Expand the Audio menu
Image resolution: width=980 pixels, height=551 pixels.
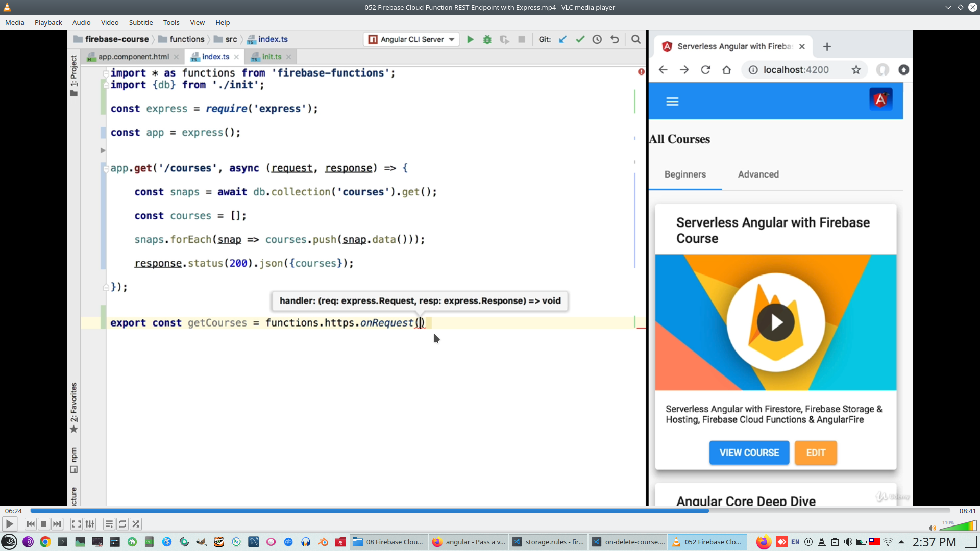pyautogui.click(x=81, y=22)
